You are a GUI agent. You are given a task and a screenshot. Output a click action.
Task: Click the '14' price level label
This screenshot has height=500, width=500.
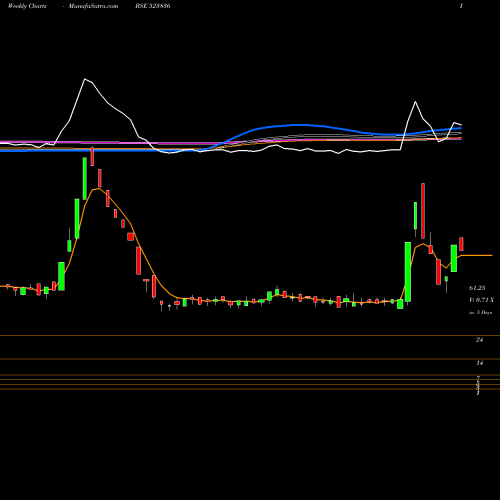coord(479,363)
